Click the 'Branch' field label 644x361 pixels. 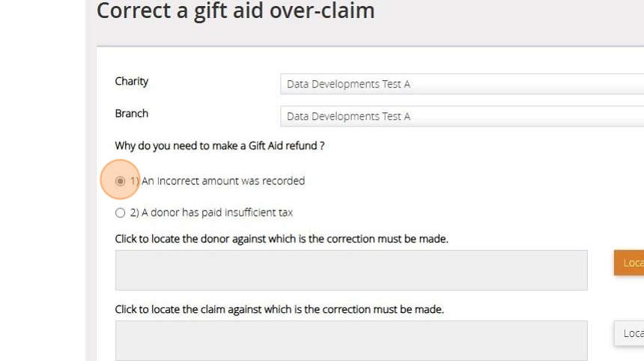pos(132,113)
